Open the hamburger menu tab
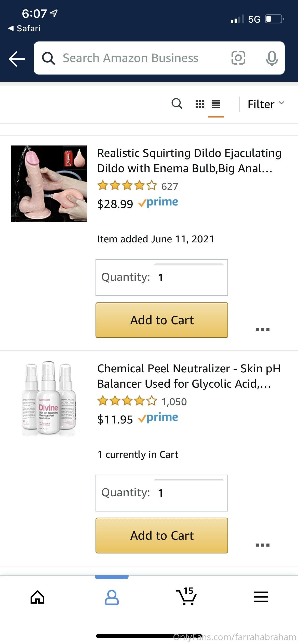The image size is (298, 644). (261, 597)
